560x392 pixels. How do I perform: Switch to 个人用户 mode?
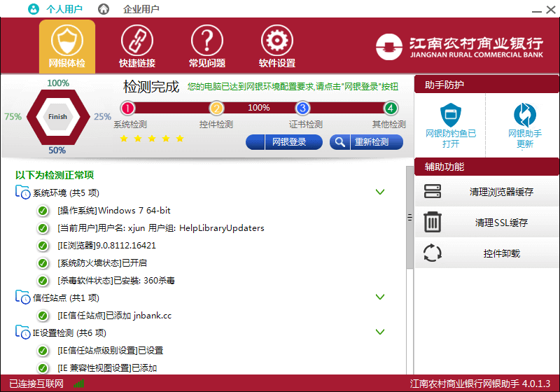[x=64, y=9]
